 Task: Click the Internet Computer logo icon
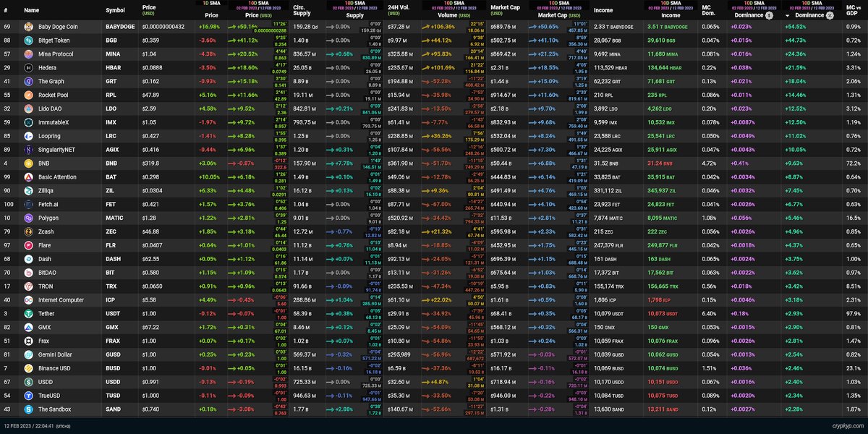(28, 300)
